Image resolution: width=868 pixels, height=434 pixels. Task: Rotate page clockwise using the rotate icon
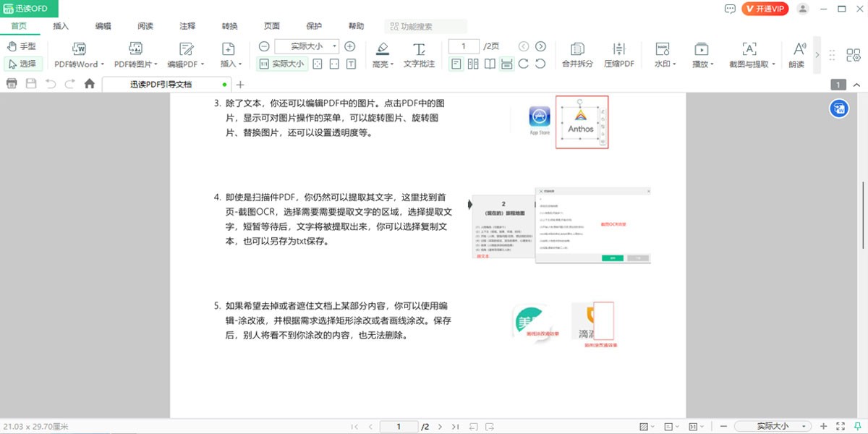[x=524, y=64]
